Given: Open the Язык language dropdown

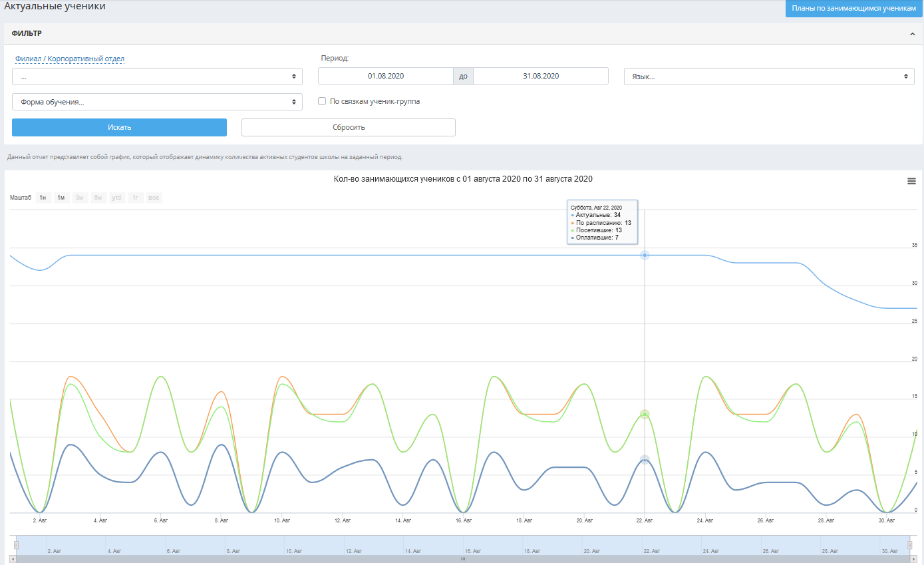Looking at the screenshot, I should click(769, 77).
